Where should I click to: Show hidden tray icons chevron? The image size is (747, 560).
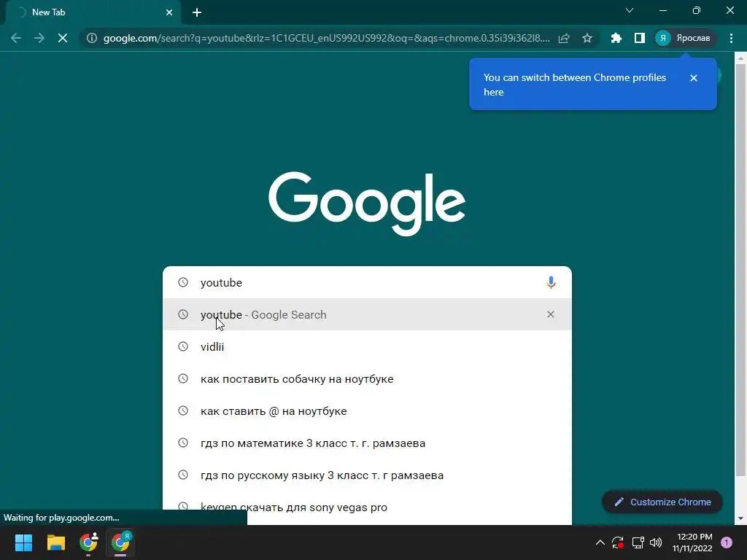[600, 542]
